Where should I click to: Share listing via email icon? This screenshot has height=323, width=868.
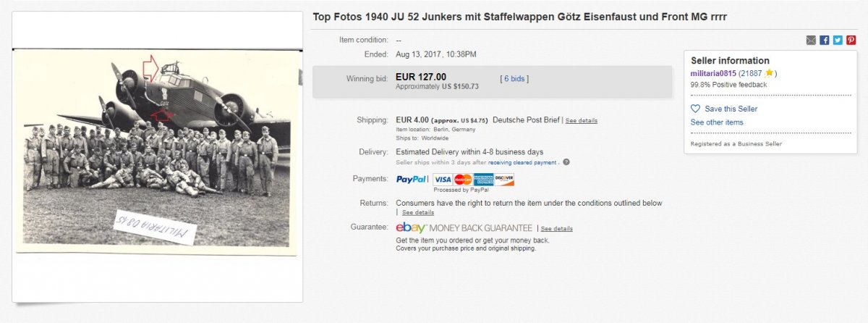[x=812, y=41]
